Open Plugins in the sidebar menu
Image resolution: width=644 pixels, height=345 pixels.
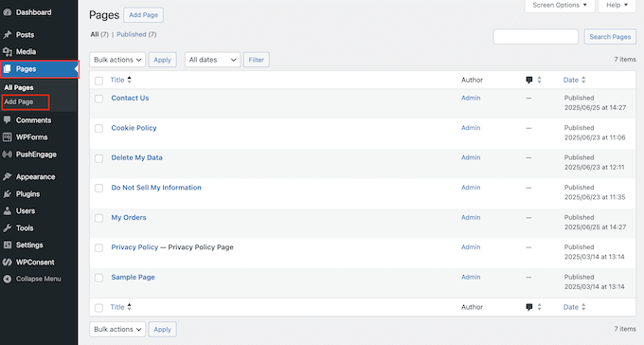[x=27, y=194]
